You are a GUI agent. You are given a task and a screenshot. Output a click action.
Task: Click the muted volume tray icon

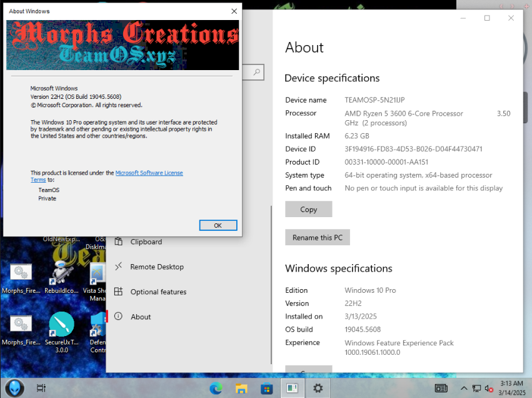(x=489, y=389)
